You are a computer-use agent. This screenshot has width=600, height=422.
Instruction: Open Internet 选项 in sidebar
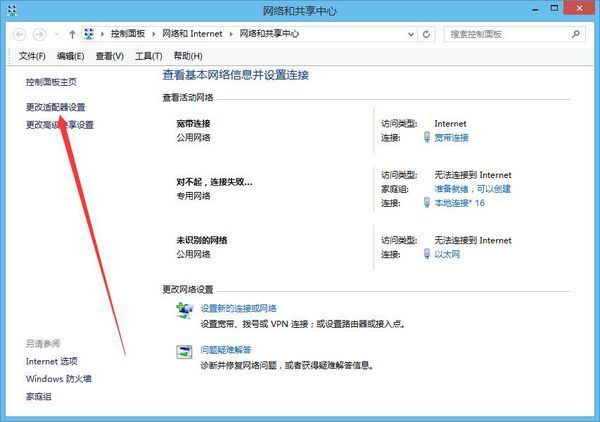pyautogui.click(x=52, y=361)
